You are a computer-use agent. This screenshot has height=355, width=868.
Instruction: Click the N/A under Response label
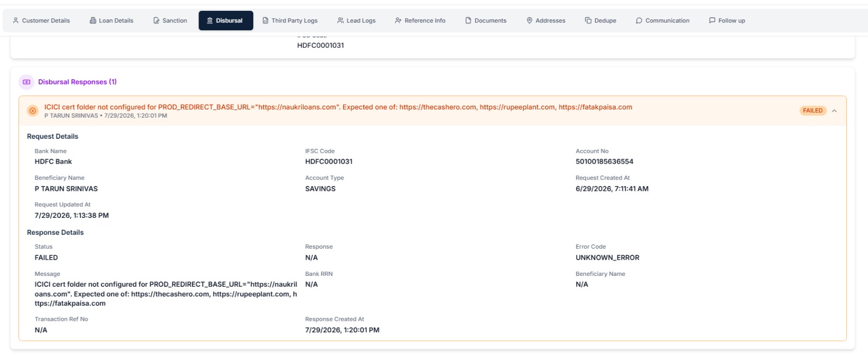click(x=311, y=258)
